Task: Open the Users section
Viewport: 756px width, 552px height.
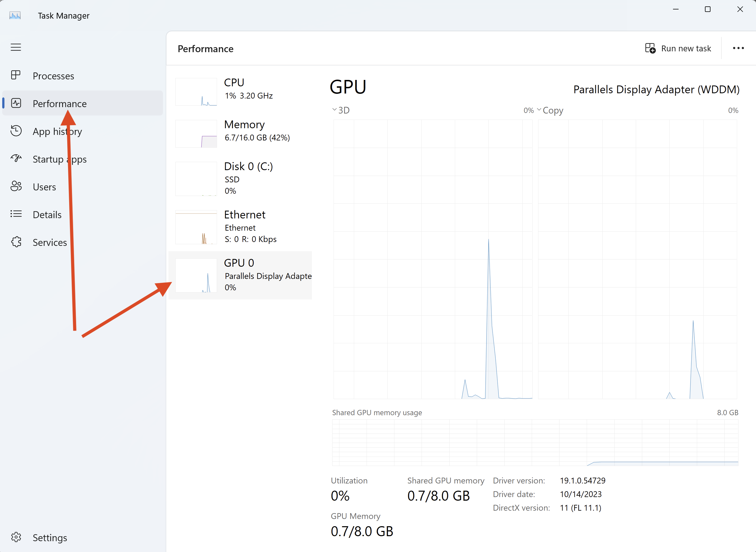Action: click(x=44, y=187)
